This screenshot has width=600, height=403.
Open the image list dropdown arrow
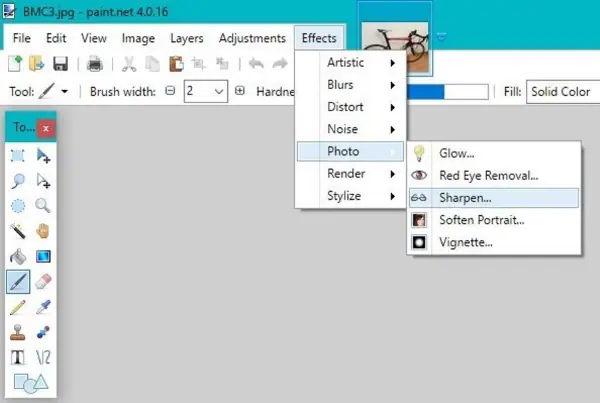click(442, 38)
